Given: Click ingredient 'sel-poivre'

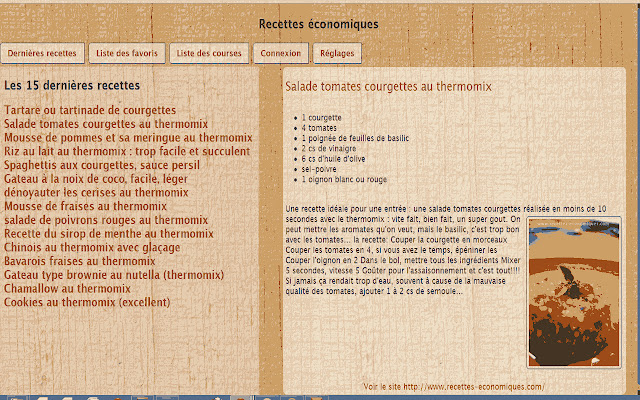Looking at the screenshot, I should pos(319,169).
